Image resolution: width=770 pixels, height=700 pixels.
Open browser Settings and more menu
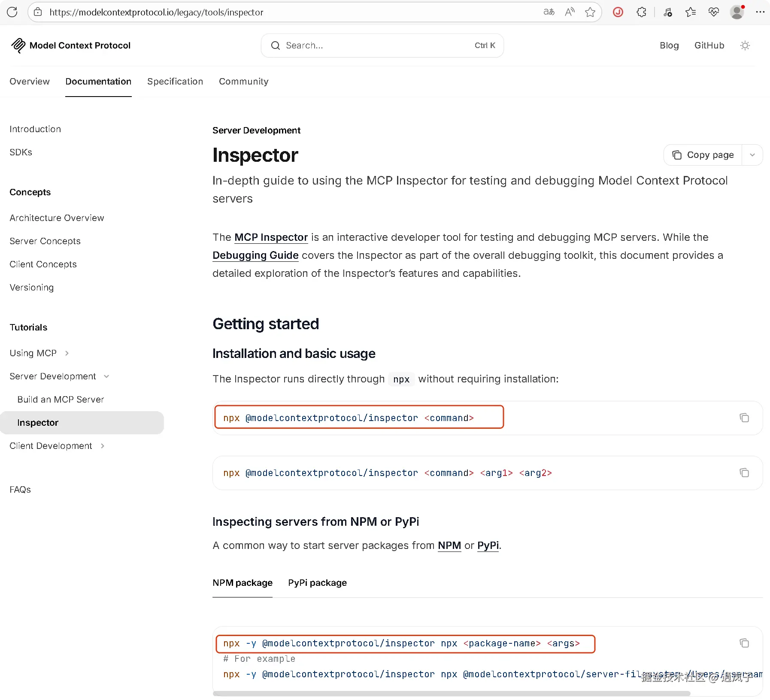click(760, 12)
